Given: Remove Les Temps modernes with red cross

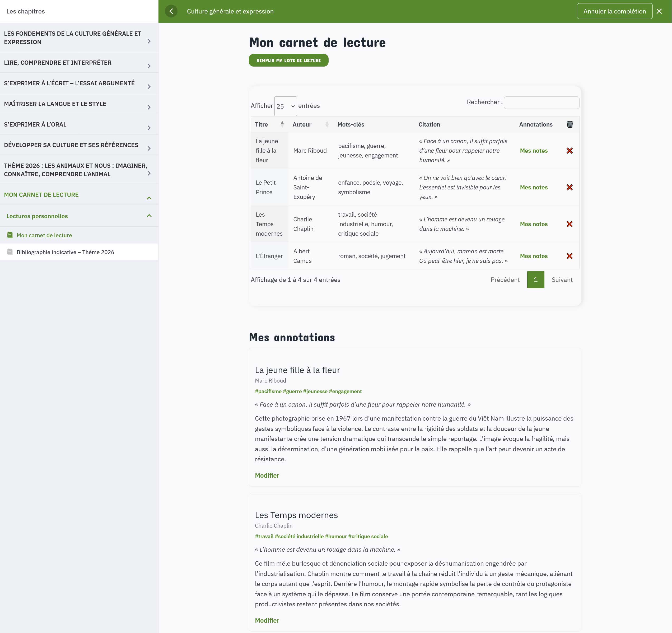Looking at the screenshot, I should pyautogui.click(x=570, y=224).
